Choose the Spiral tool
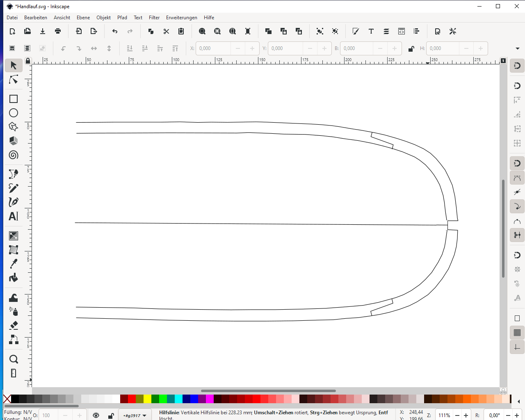The height and width of the screenshot is (420, 525). tap(14, 155)
